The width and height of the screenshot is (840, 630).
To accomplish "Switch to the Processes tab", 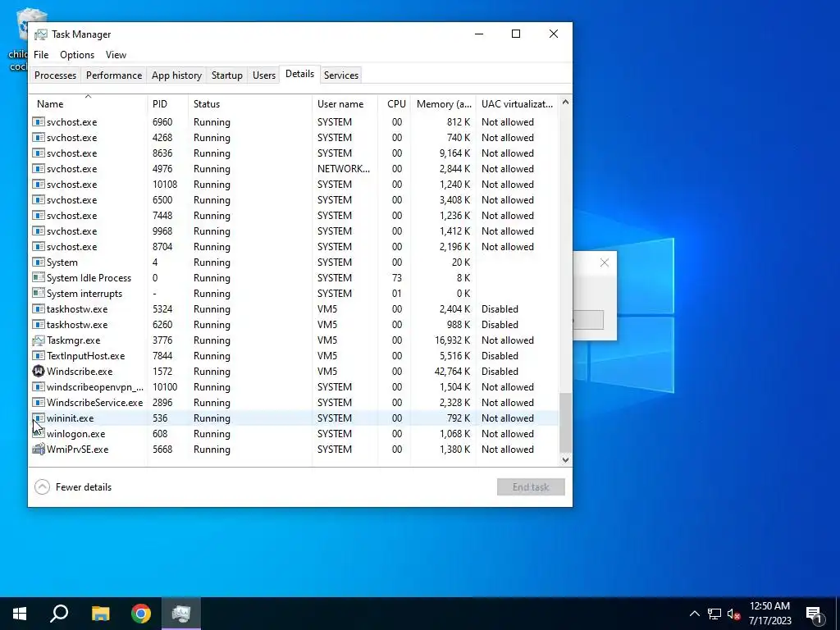I will pyautogui.click(x=55, y=75).
